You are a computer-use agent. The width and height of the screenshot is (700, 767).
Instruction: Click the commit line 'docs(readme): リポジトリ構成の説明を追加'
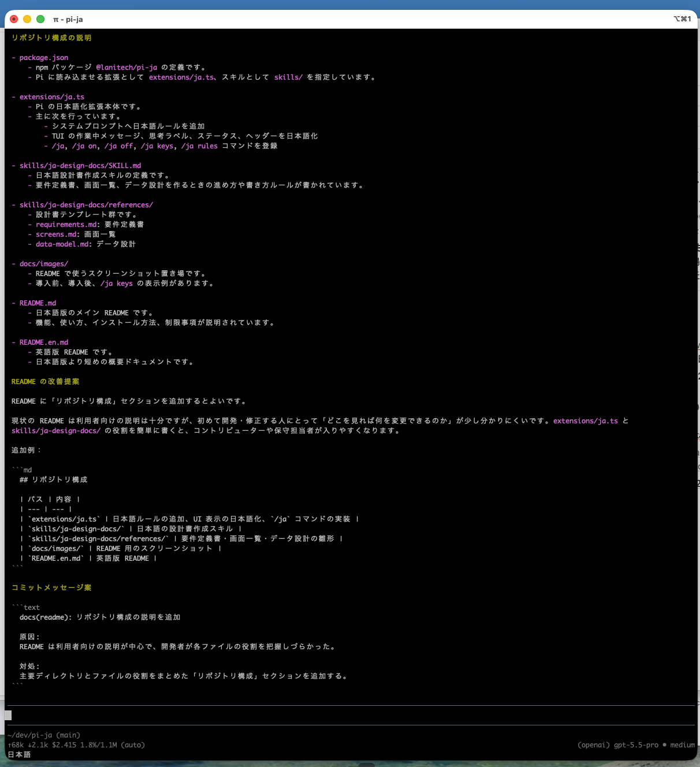(x=100, y=617)
